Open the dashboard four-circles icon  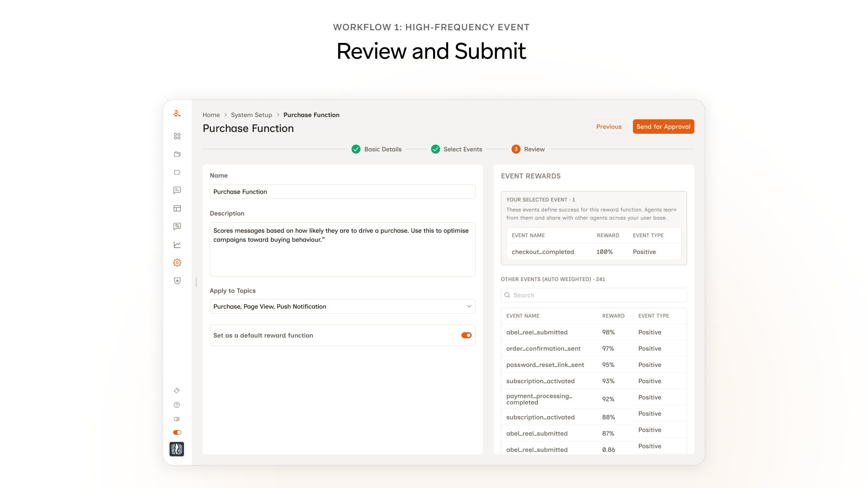[177, 136]
